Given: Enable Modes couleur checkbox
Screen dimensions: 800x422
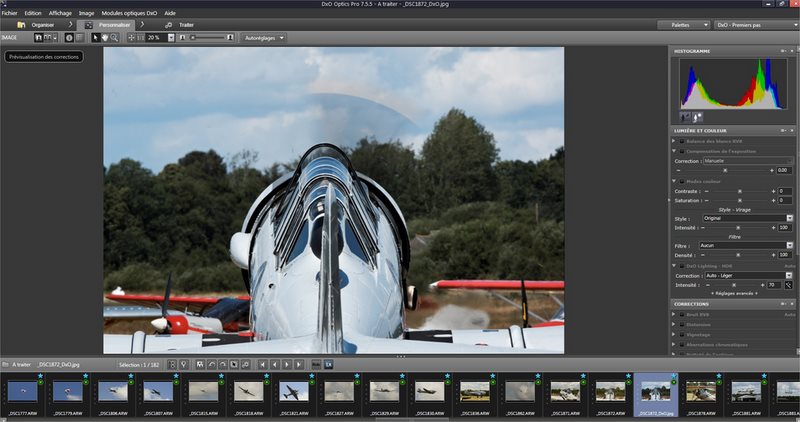Looking at the screenshot, I should click(682, 182).
